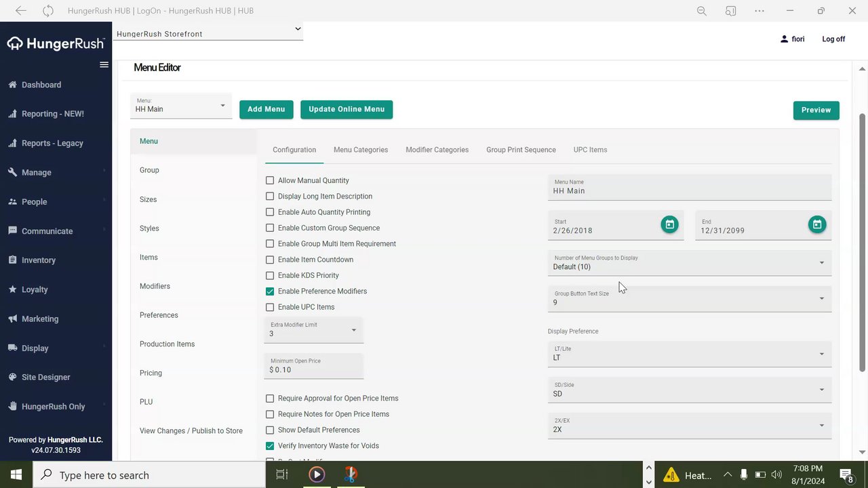Go back with the browser back arrow
The height and width of the screenshot is (488, 868).
pyautogui.click(x=21, y=11)
